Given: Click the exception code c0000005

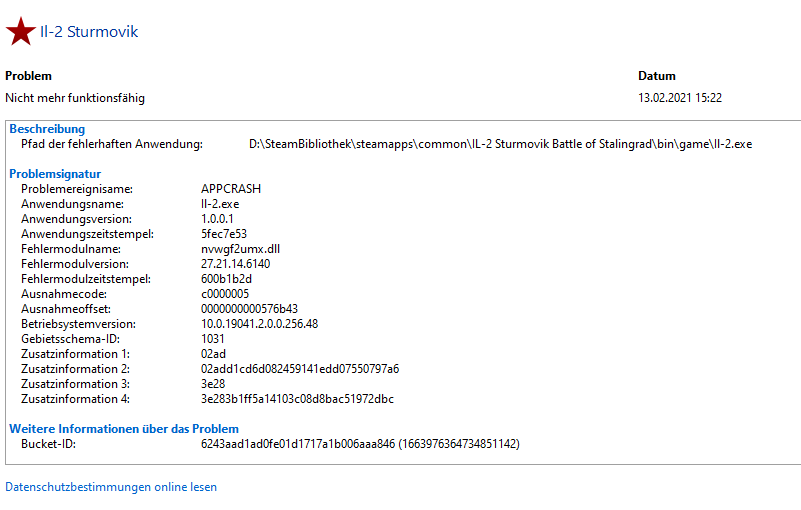Looking at the screenshot, I should point(225,294).
